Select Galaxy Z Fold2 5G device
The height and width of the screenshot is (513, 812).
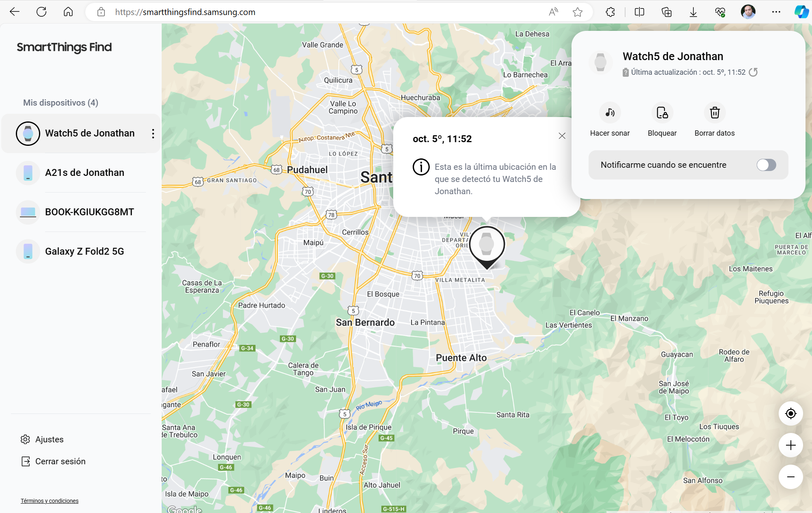coord(81,251)
